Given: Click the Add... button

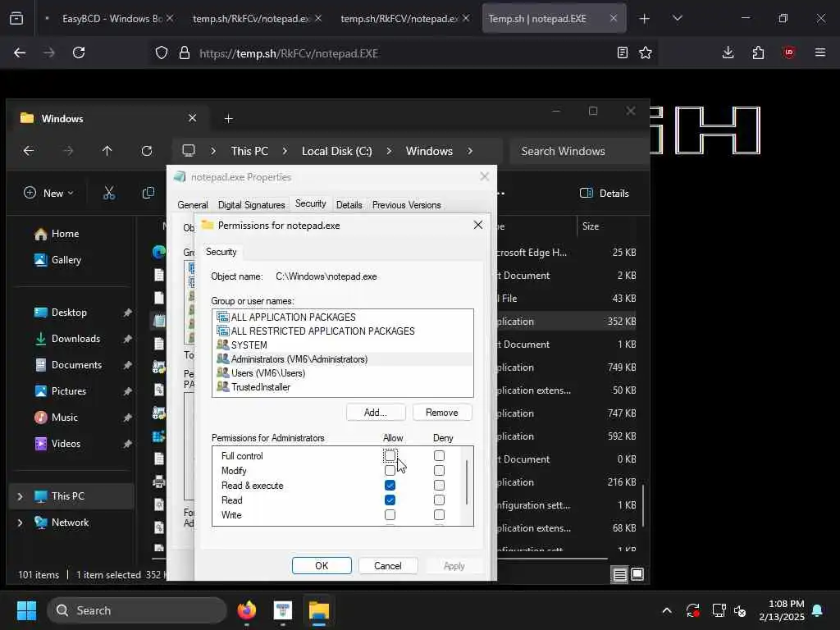Looking at the screenshot, I should click(x=376, y=413).
